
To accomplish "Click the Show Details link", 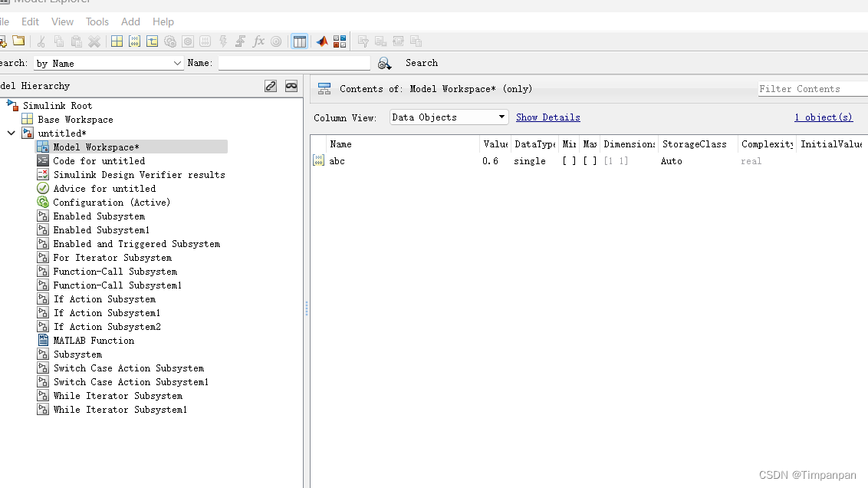I will tap(547, 117).
